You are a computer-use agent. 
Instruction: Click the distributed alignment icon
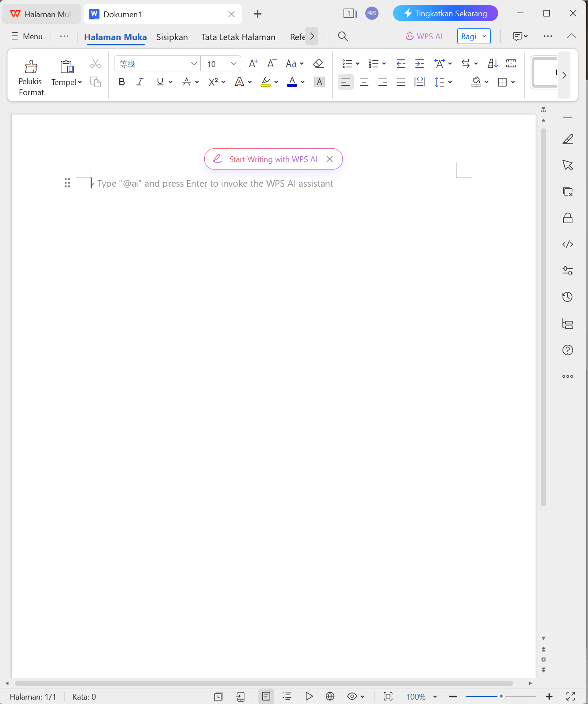click(x=420, y=82)
